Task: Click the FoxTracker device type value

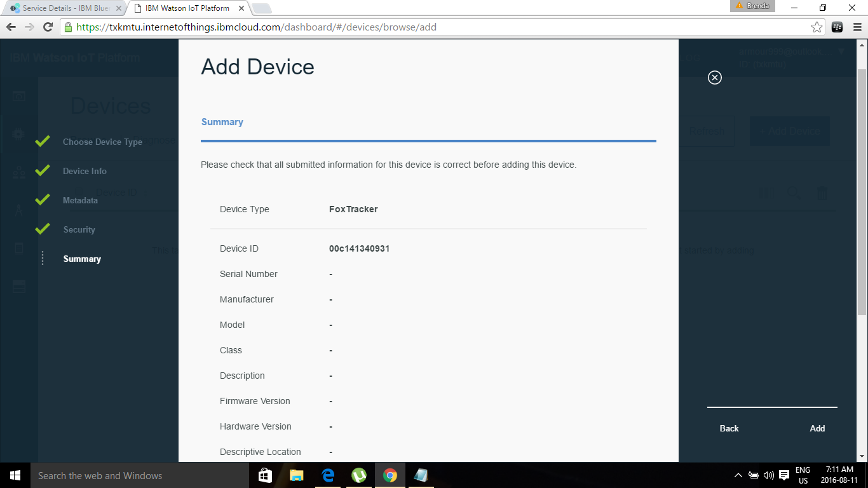Action: (x=353, y=209)
